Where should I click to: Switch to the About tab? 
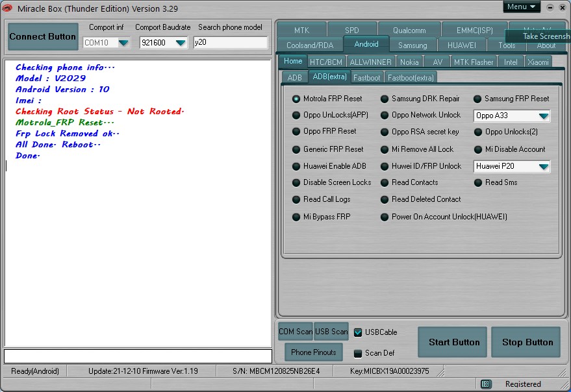pos(546,45)
